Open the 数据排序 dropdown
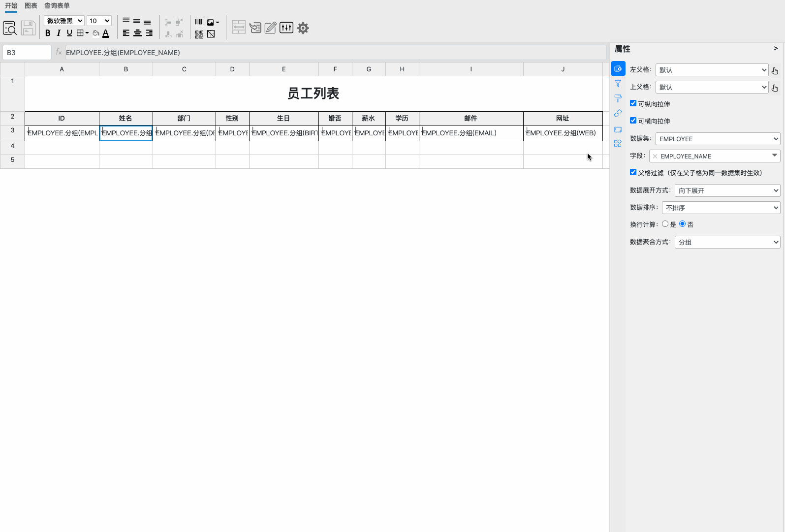Viewport: 785px width, 532px height. tap(721, 208)
